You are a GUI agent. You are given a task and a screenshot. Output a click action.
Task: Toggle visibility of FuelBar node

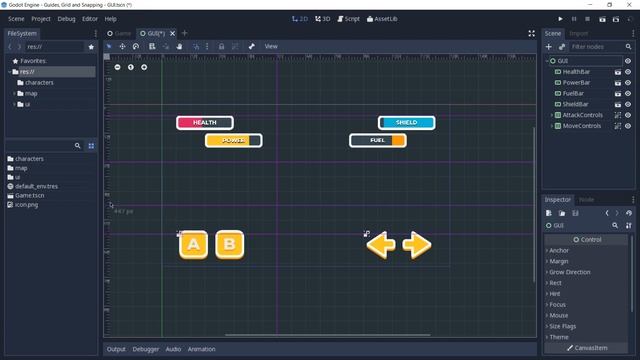(628, 93)
